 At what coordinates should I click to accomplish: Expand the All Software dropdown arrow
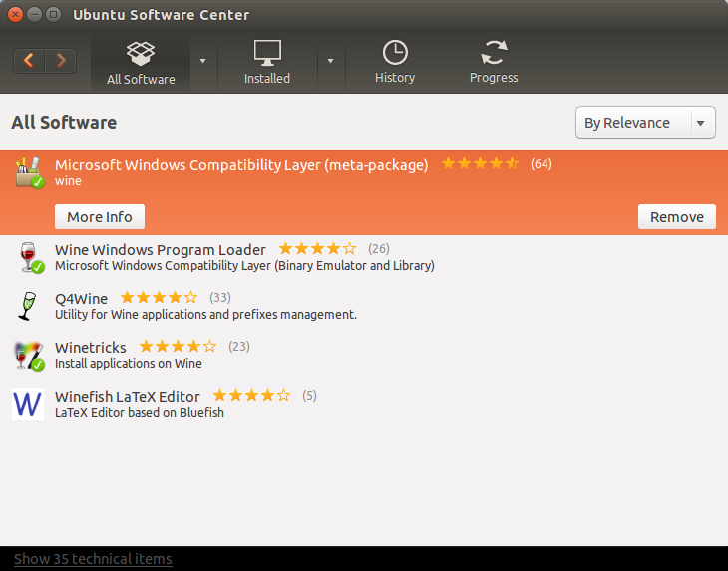click(202, 61)
